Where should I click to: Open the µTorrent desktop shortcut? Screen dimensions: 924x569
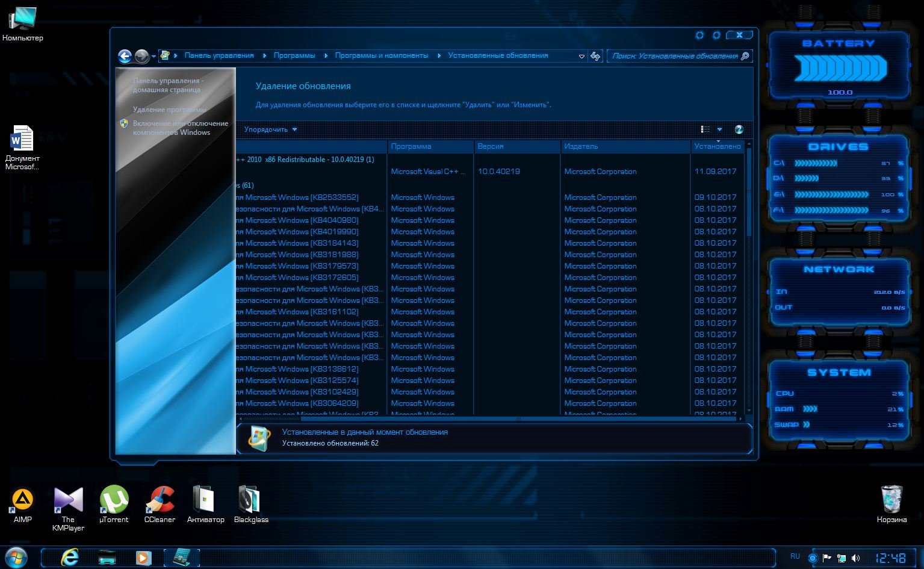click(114, 505)
